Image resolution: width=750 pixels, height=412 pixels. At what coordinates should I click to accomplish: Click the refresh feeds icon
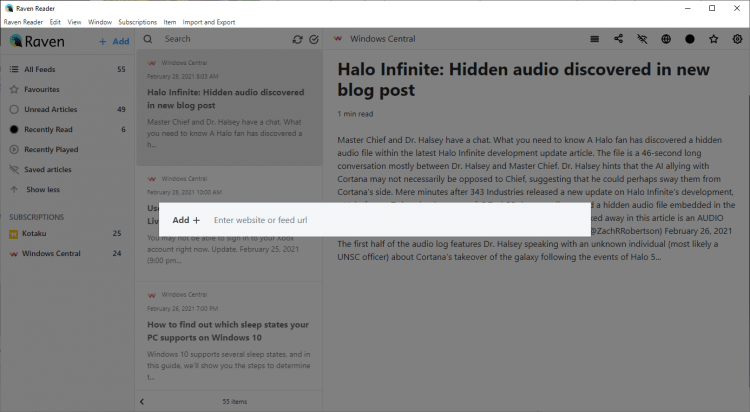[x=297, y=40]
